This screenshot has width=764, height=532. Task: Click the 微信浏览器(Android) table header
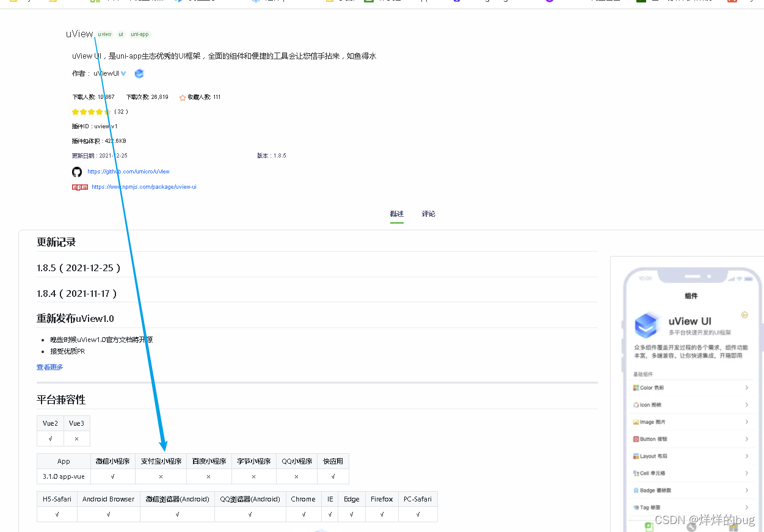[x=177, y=499]
